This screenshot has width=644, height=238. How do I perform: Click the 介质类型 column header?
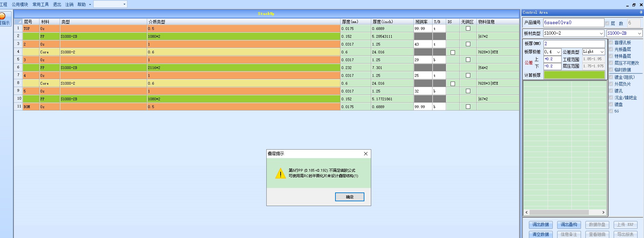244,22
